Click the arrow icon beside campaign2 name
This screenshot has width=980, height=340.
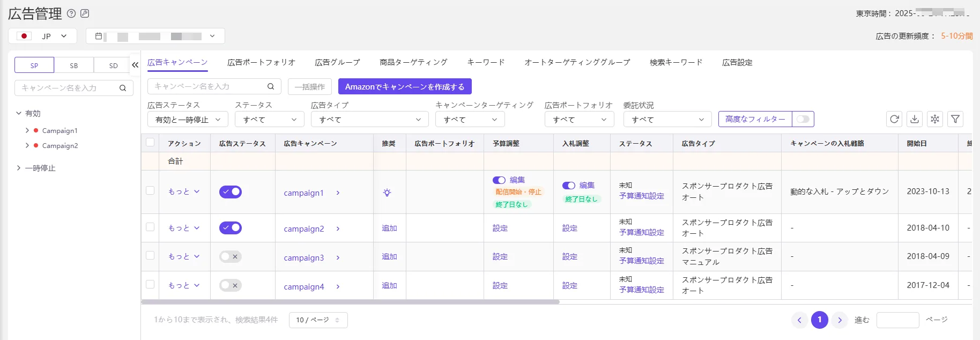coord(338,229)
